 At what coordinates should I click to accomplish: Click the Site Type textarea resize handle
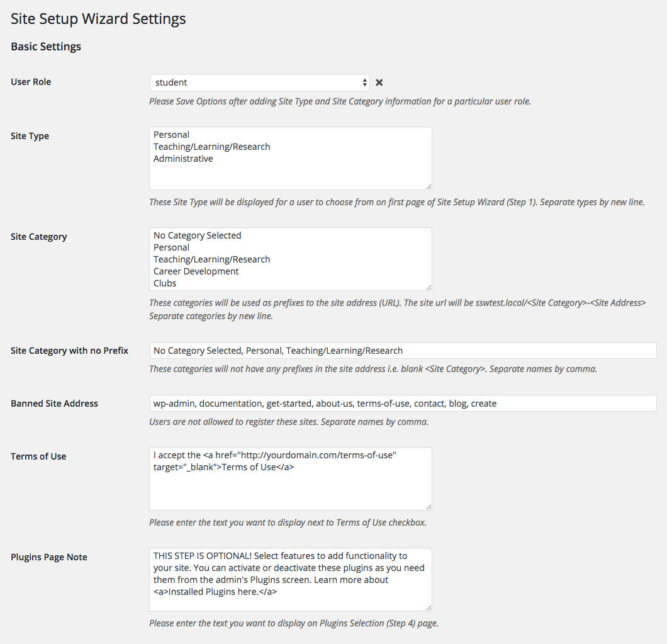click(x=429, y=186)
